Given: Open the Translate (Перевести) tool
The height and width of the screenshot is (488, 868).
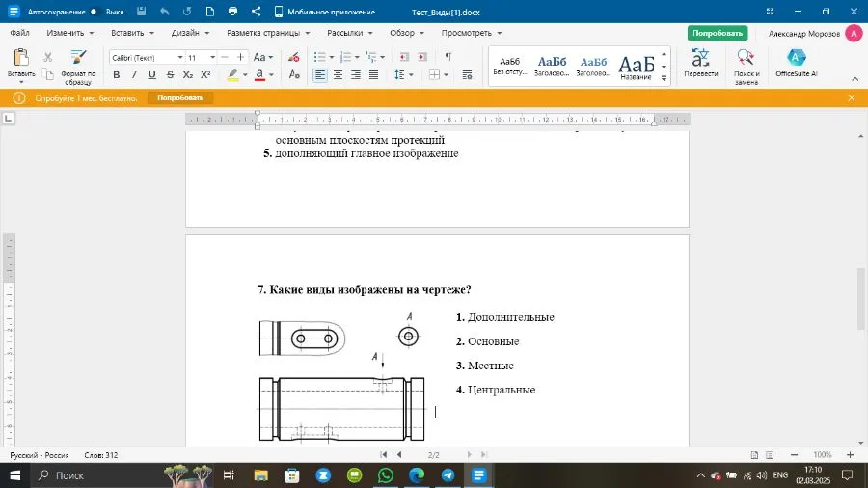Looking at the screenshot, I should tap(700, 64).
